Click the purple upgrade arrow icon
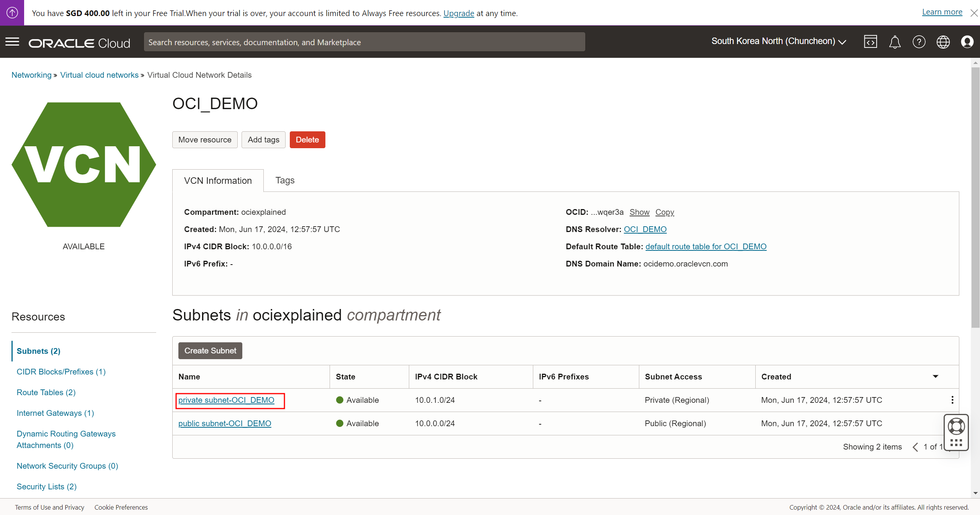This screenshot has height=515, width=980. [12, 13]
